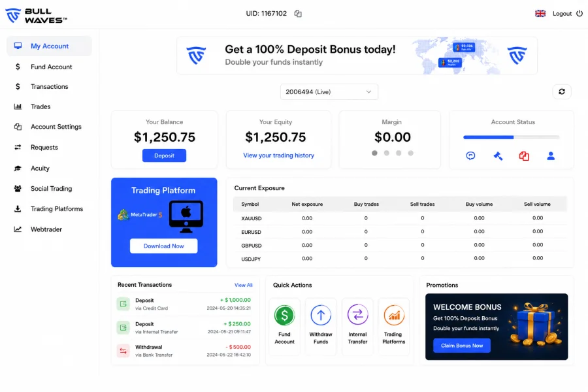Open the language selector UK flag
This screenshot has height=392, width=588.
[x=540, y=14]
